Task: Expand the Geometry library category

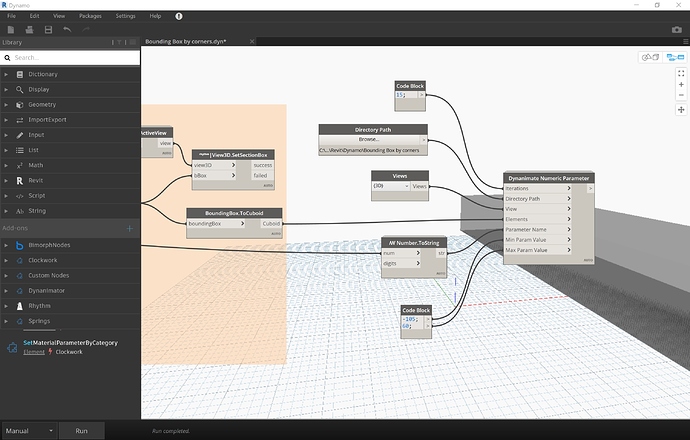Action: tap(6, 105)
